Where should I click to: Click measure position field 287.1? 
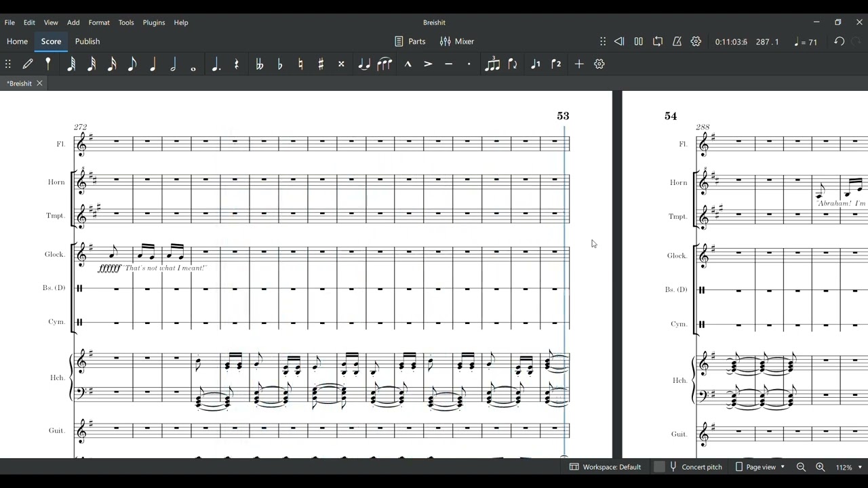pos(767,42)
